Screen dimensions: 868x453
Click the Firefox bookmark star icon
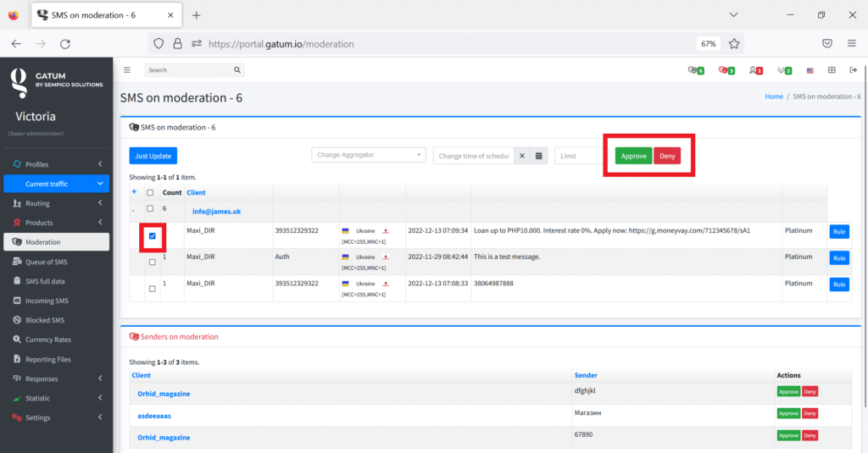pos(734,44)
